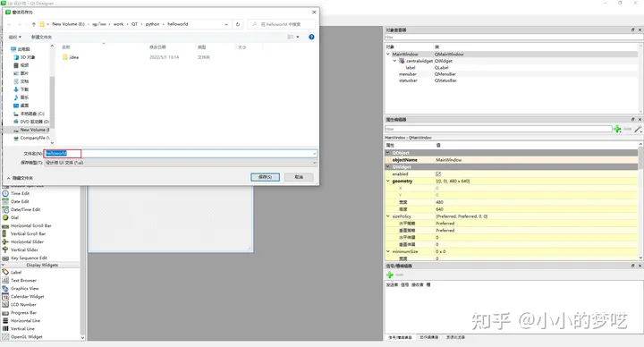
Task: Click the green plus add-property icon
Action: click(617, 129)
